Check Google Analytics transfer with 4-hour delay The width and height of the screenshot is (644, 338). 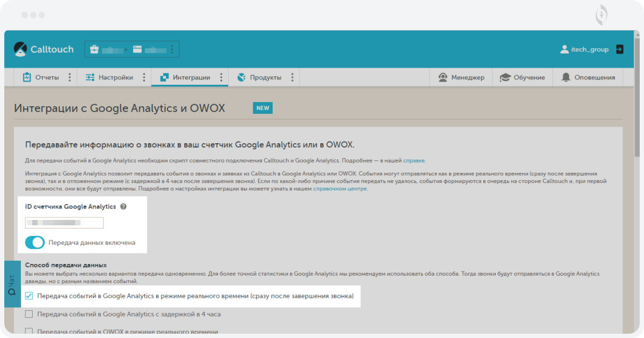tap(29, 314)
